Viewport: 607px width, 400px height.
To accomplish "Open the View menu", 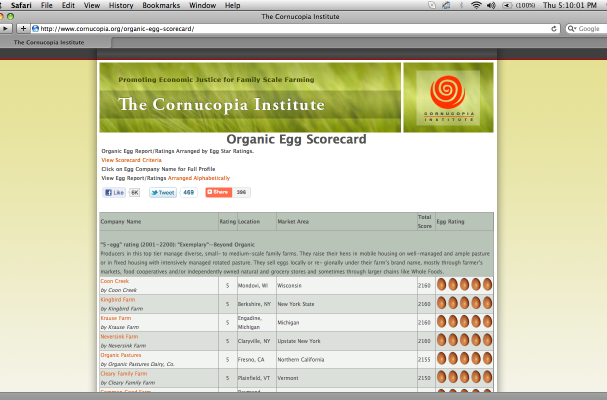I will coord(92,5).
